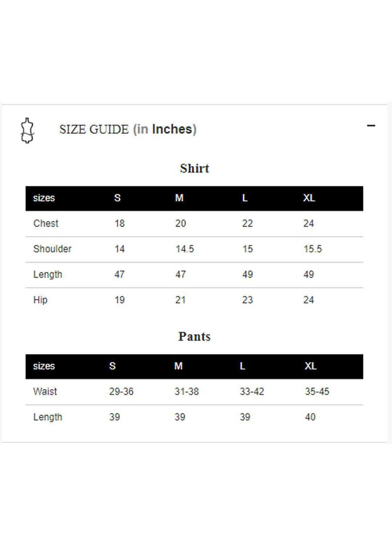The width and height of the screenshot is (392, 546).
Task: Select the Hip row label
Action: (x=40, y=300)
